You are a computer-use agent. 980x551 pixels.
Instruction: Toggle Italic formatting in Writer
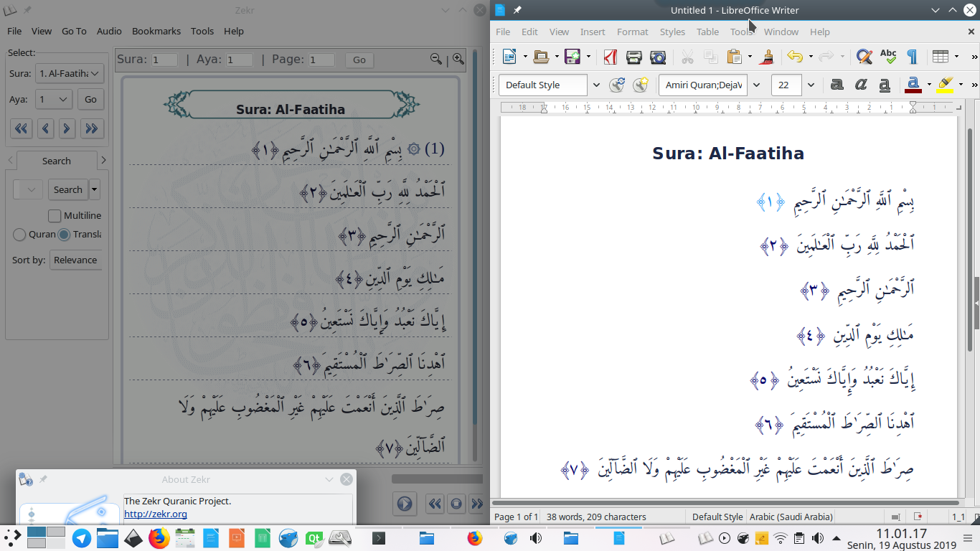tap(861, 85)
